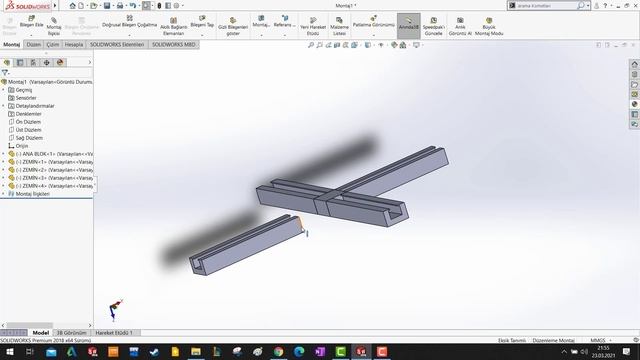The image size is (640, 360).
Task: Open the SOLIDWORKS Eklentileri tab
Action: pyautogui.click(x=117, y=44)
